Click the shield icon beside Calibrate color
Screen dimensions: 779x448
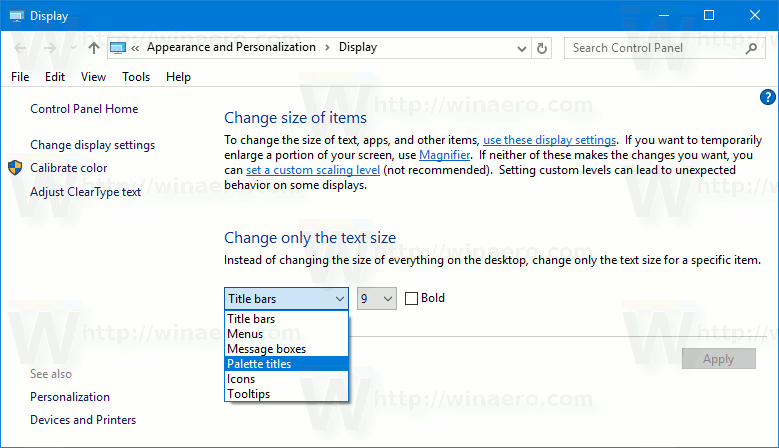point(15,168)
